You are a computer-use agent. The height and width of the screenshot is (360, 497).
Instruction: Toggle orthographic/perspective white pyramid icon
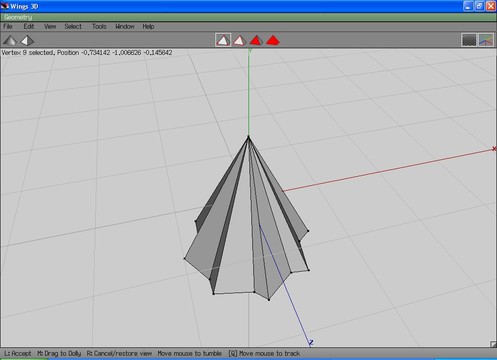(x=27, y=41)
